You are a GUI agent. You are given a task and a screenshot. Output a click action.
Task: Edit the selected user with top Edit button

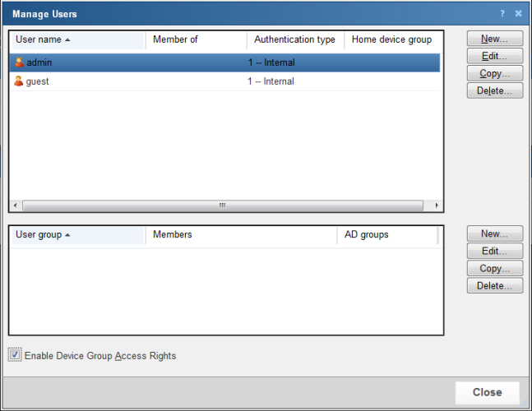[494, 57]
